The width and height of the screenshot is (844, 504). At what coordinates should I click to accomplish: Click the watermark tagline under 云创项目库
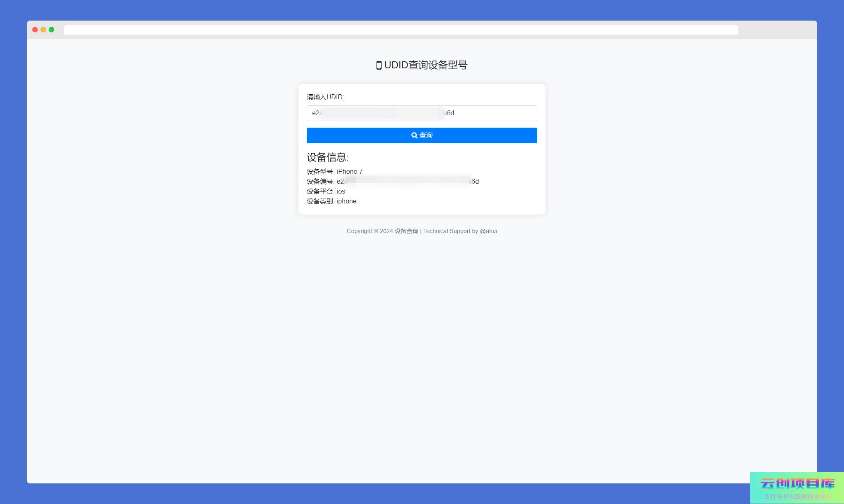(x=798, y=497)
